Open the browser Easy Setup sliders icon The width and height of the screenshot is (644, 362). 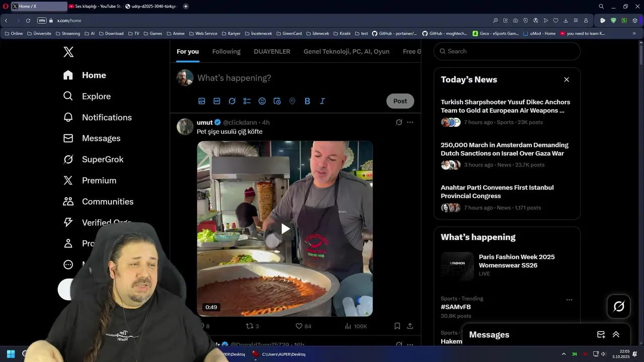(x=576, y=21)
